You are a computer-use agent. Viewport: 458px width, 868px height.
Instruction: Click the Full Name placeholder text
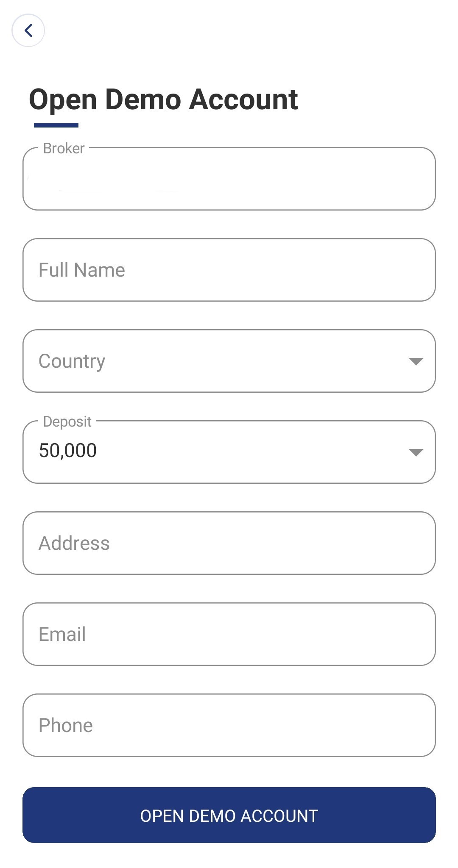pos(82,270)
